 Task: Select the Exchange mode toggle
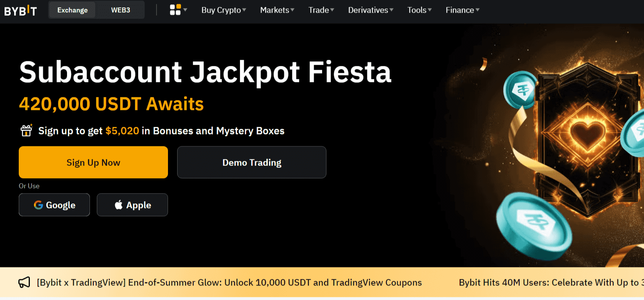point(72,10)
